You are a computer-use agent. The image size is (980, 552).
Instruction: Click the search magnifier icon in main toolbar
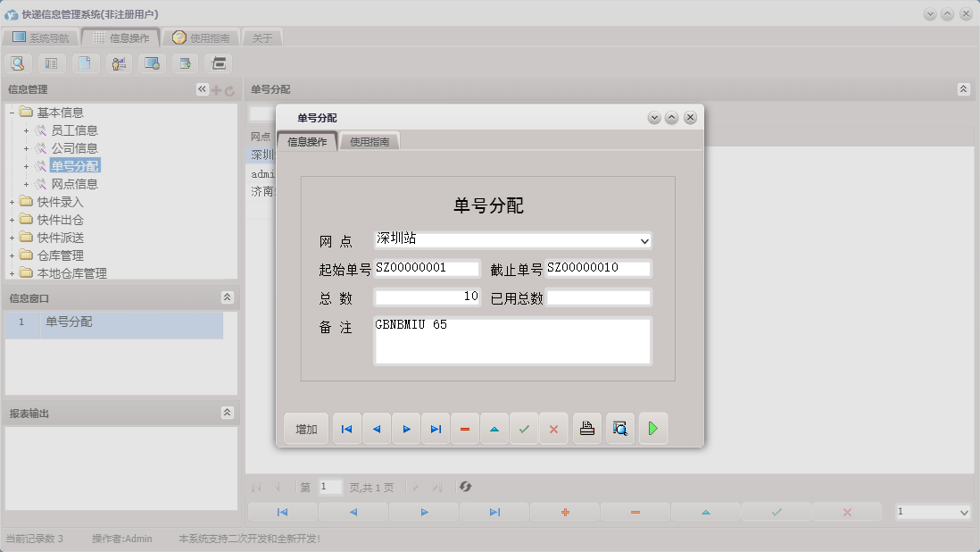pyautogui.click(x=18, y=63)
